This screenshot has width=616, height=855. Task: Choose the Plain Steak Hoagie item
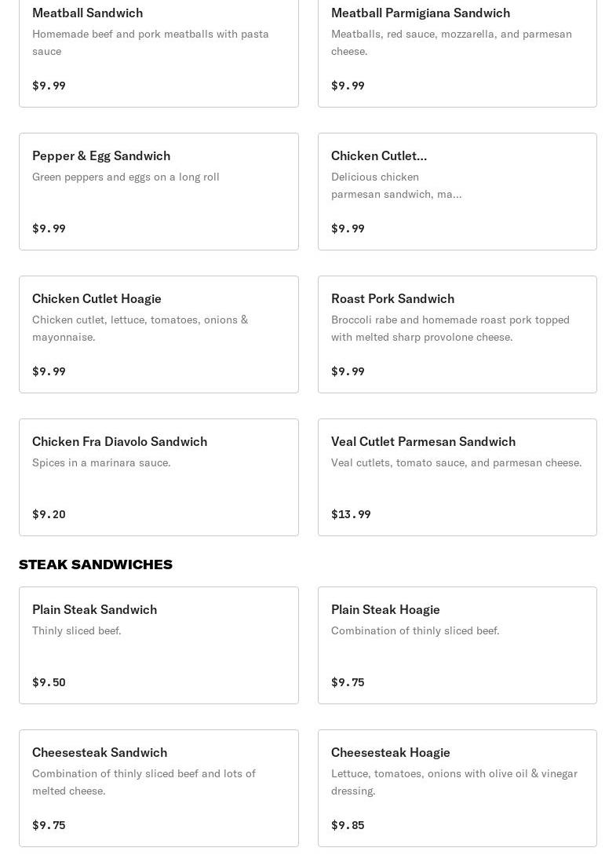pyautogui.click(x=457, y=645)
